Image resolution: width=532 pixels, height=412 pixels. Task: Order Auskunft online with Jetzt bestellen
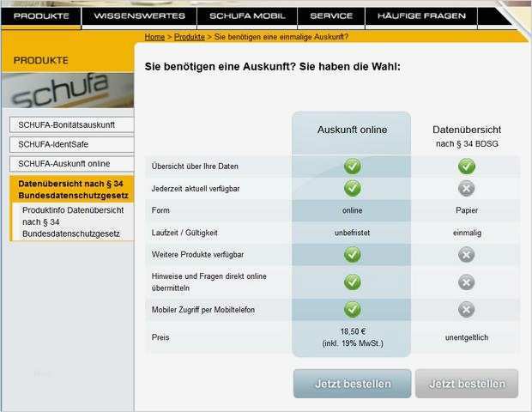click(352, 384)
